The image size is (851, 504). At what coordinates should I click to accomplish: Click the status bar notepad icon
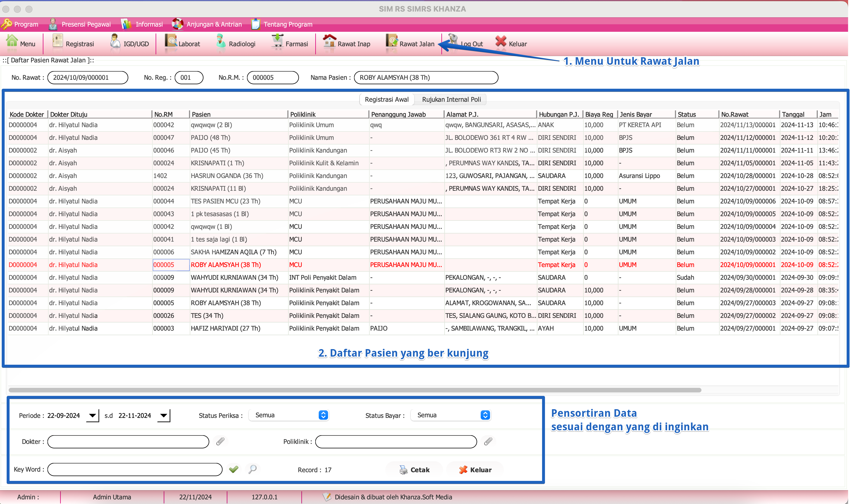(x=327, y=496)
